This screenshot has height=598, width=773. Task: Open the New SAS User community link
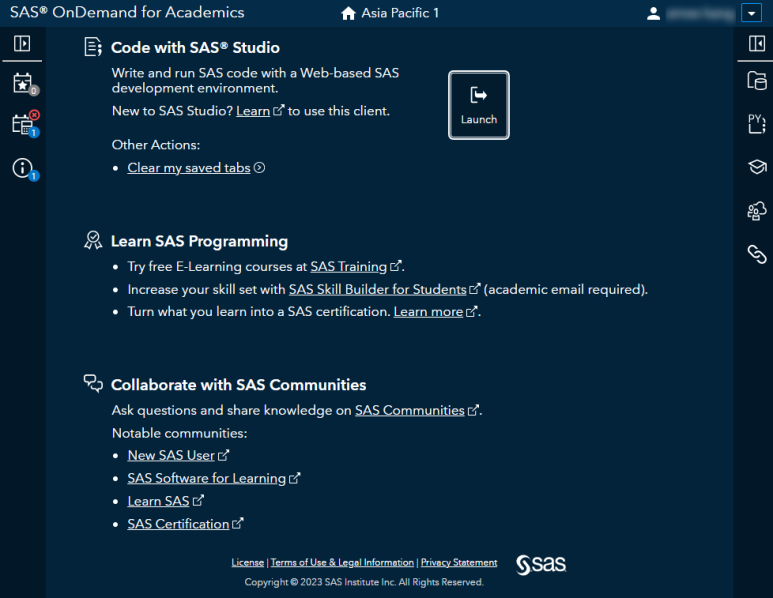coord(171,455)
